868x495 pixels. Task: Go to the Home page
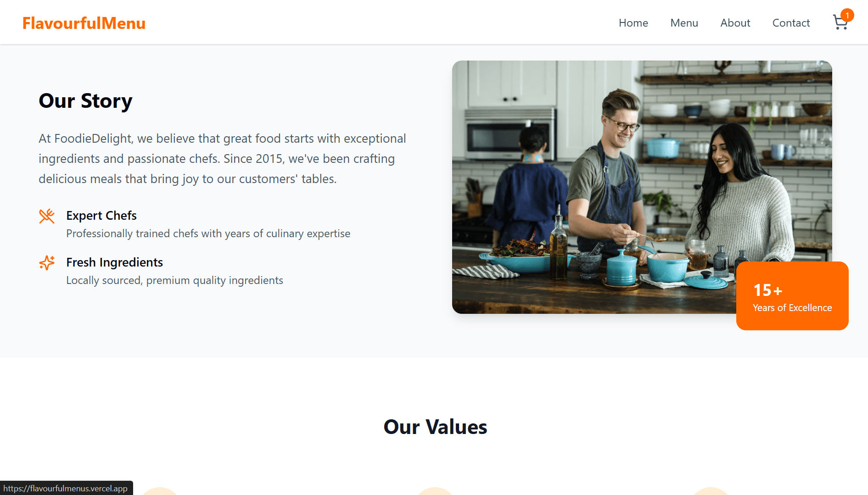[x=633, y=23]
